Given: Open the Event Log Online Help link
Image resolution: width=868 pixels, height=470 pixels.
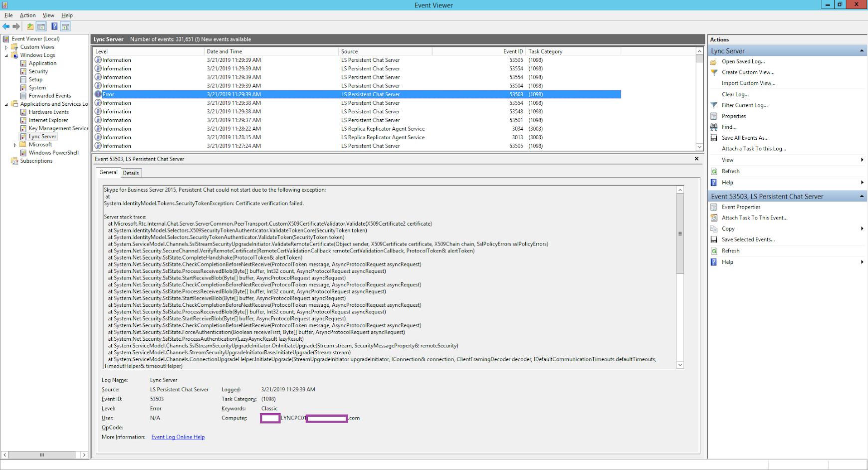Looking at the screenshot, I should [178, 437].
